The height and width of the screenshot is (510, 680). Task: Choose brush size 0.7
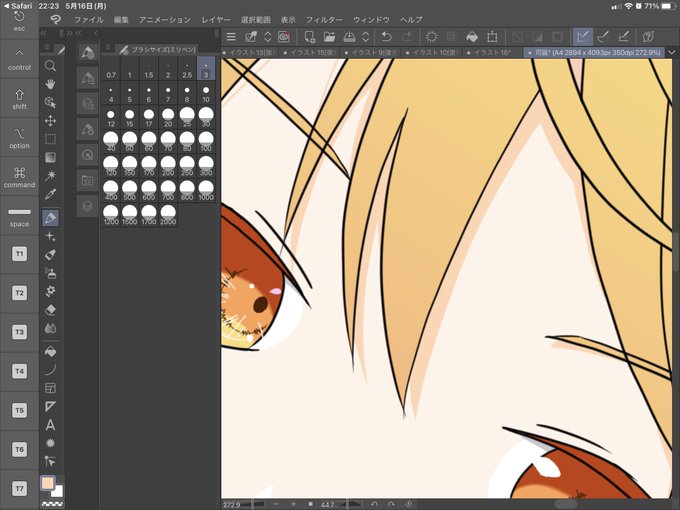click(111, 69)
